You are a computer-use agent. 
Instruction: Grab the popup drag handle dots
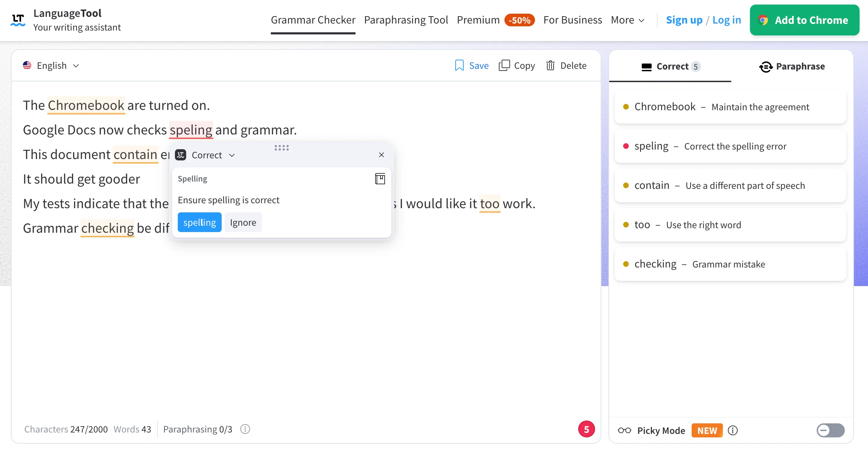click(282, 148)
